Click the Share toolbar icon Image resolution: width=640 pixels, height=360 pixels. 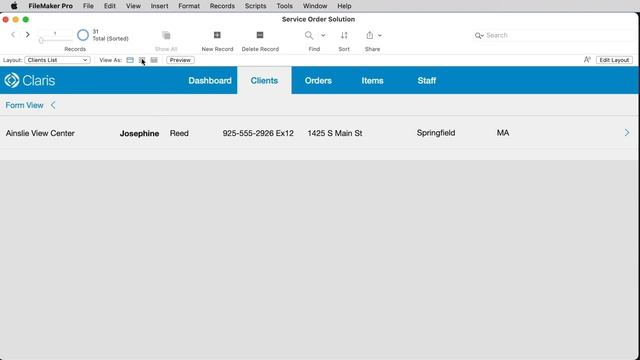click(x=369, y=35)
